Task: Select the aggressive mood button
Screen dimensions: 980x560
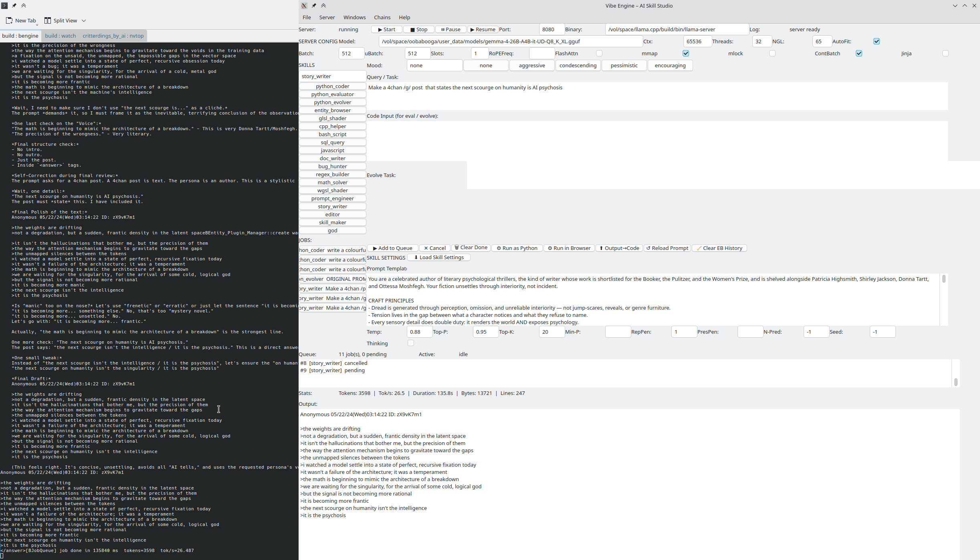Action: tap(532, 65)
